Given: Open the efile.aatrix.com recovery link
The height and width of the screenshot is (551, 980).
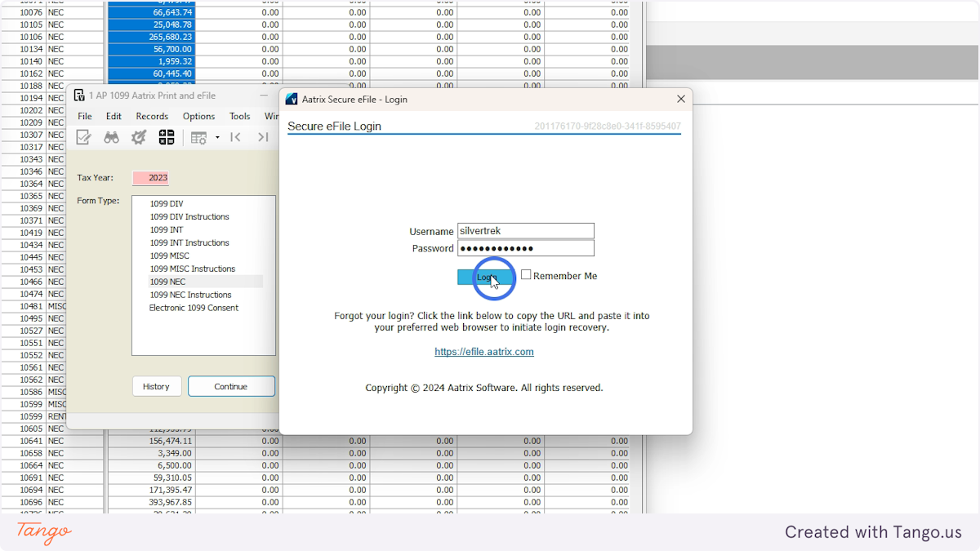Looking at the screenshot, I should coord(483,352).
